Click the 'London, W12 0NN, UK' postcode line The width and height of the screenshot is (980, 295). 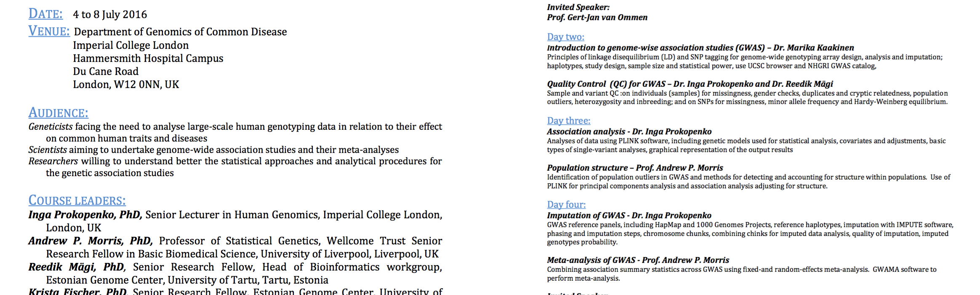126,85
